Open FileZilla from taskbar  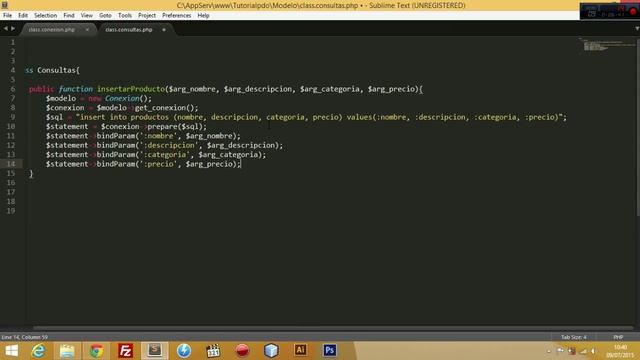click(x=125, y=351)
